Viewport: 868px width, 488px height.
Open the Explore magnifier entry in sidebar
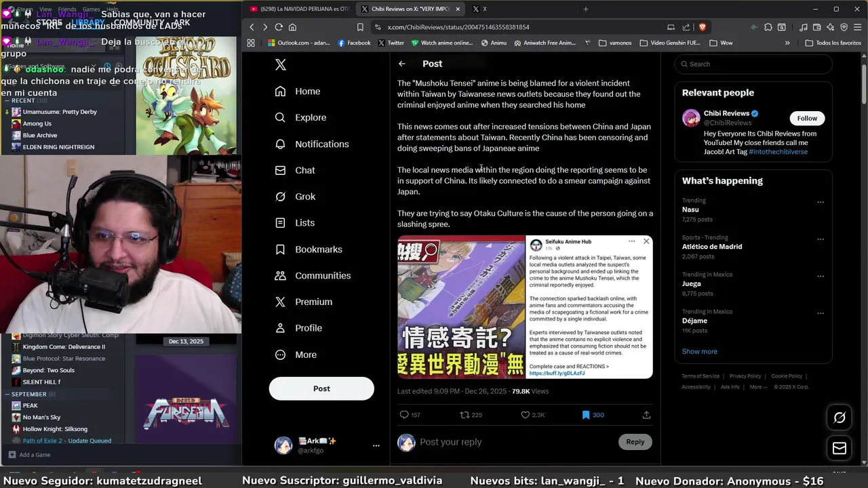[300, 117]
